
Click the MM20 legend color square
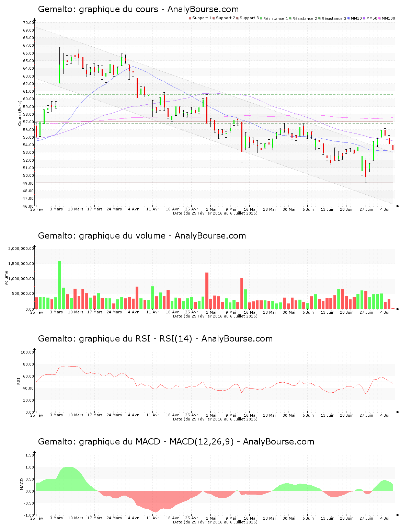(349, 18)
